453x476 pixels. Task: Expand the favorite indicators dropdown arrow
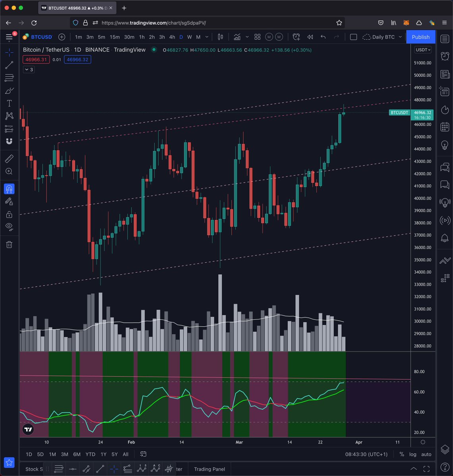(247, 37)
